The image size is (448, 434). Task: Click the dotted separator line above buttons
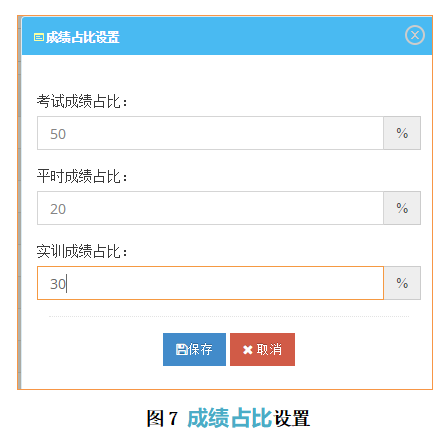229,316
